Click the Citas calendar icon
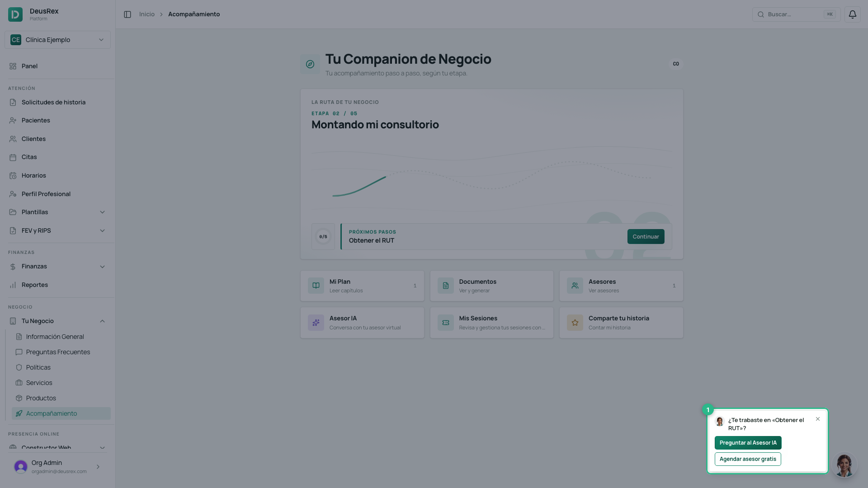The height and width of the screenshot is (488, 868). pos(13,157)
